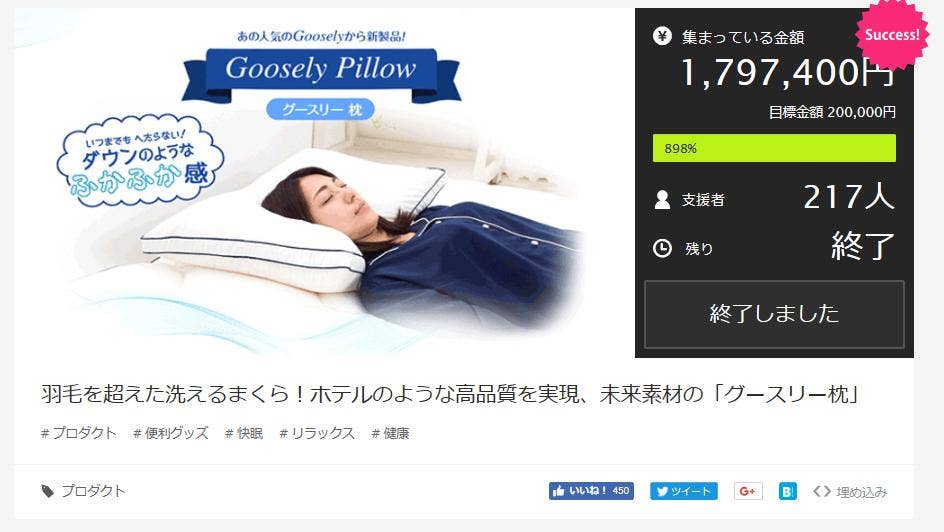The width and height of the screenshot is (944, 532).
Task: Open the #健康 hashtag link
Action: pos(390,433)
